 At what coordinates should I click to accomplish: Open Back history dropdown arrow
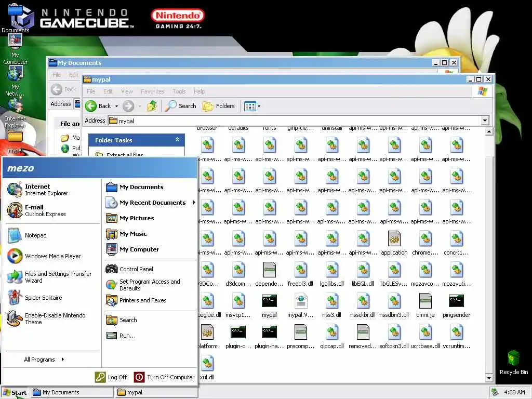[117, 106]
